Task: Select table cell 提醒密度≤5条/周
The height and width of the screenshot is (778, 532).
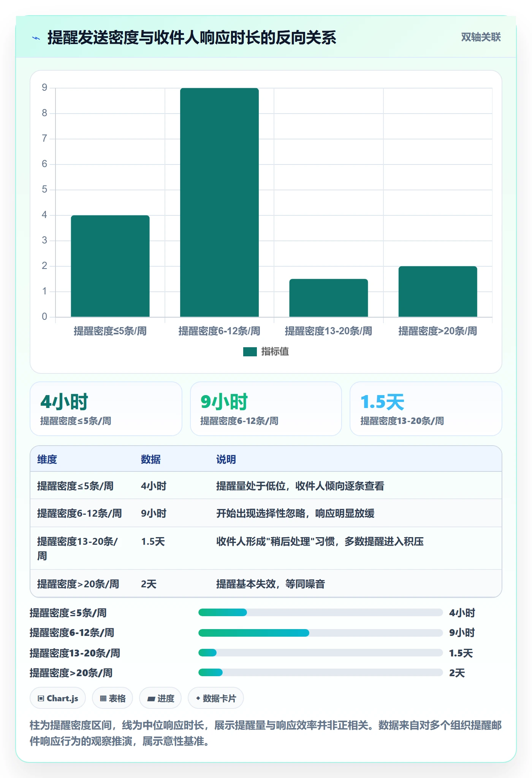Action: click(75, 486)
